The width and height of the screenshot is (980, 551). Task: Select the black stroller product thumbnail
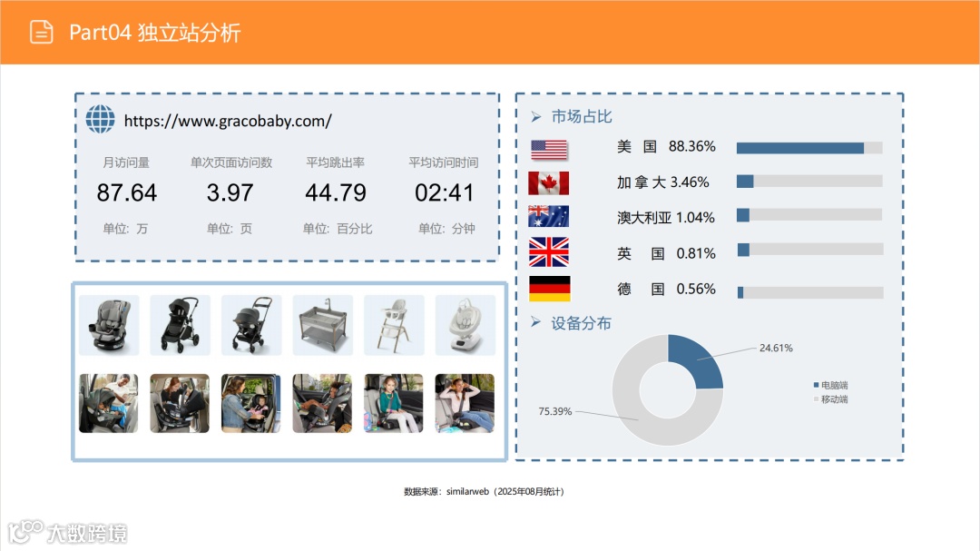click(x=180, y=325)
